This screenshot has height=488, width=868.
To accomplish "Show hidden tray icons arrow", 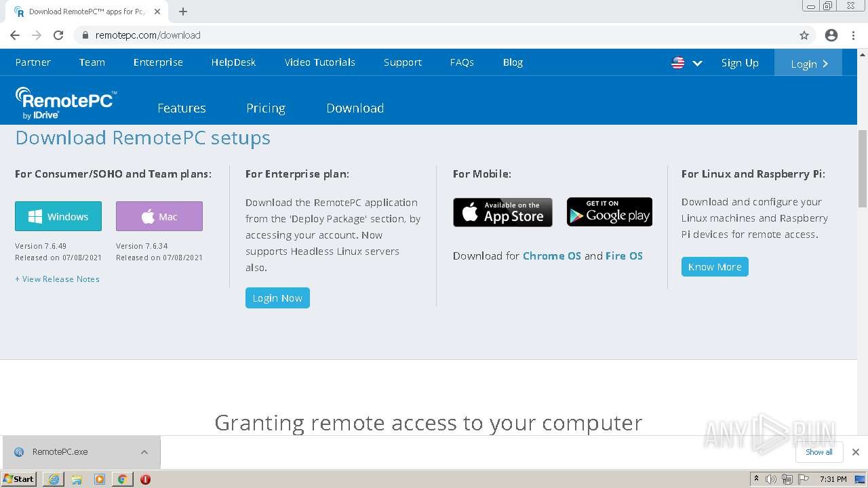I will click(x=756, y=479).
